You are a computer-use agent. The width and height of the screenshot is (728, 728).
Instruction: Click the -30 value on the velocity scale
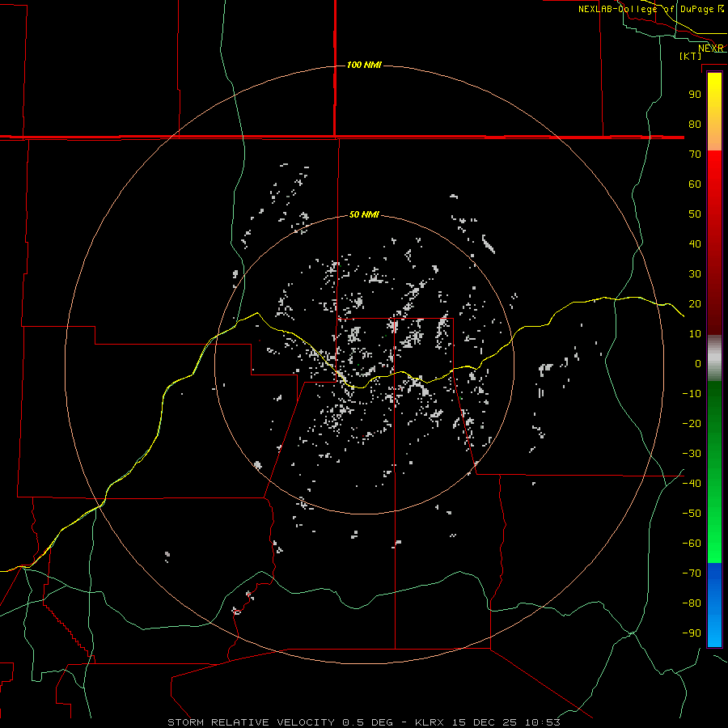(x=692, y=454)
